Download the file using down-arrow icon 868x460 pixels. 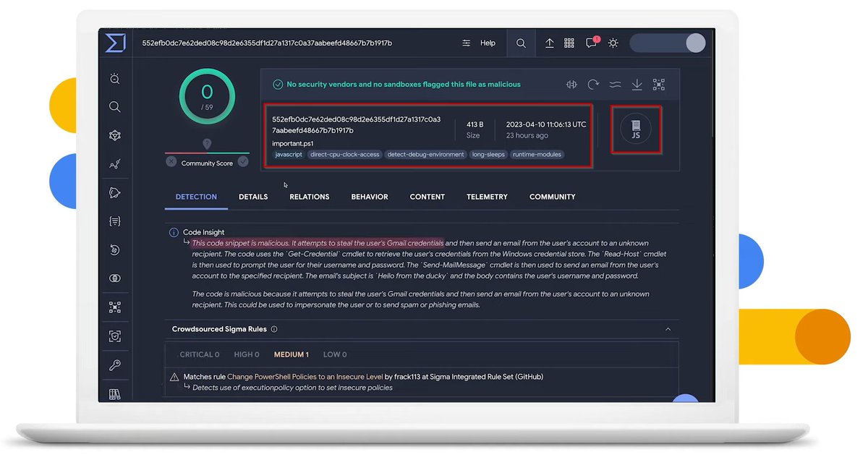[x=637, y=85]
